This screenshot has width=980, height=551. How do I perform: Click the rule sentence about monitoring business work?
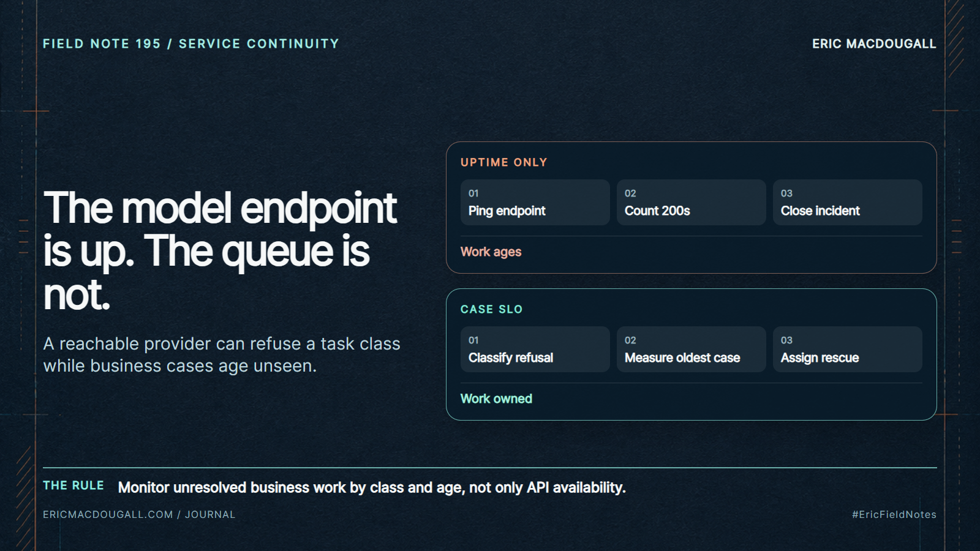(372, 487)
